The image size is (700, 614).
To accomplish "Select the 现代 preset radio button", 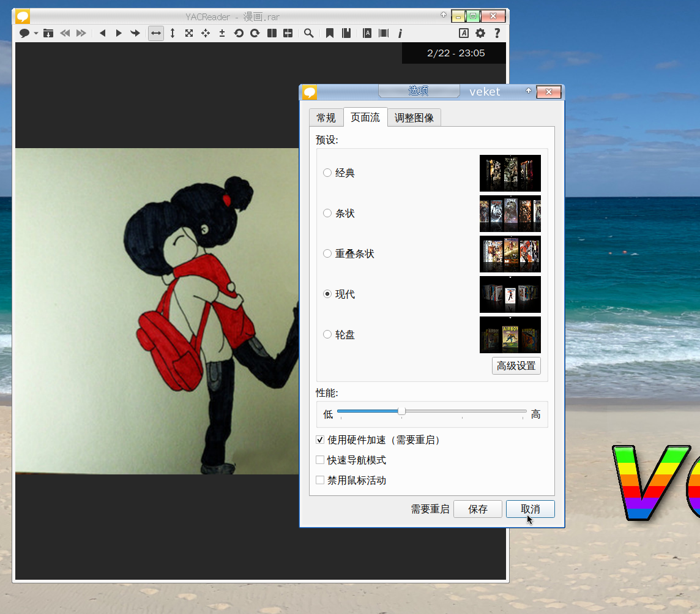I will coord(327,294).
